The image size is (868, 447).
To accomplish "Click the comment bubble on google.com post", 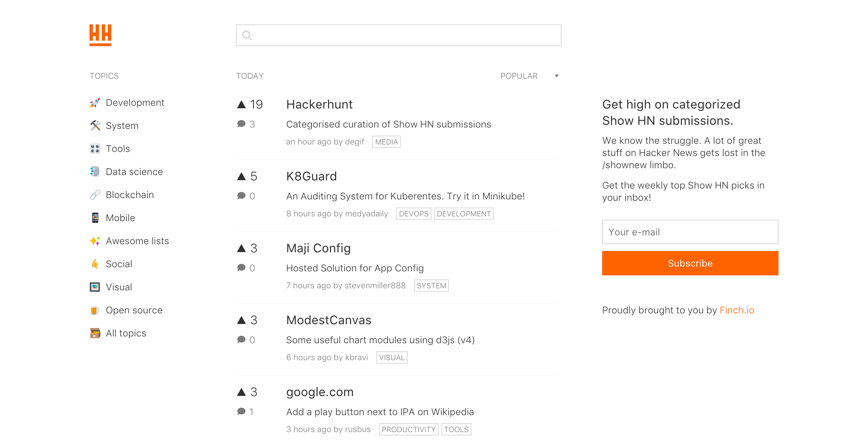I will pyautogui.click(x=241, y=411).
